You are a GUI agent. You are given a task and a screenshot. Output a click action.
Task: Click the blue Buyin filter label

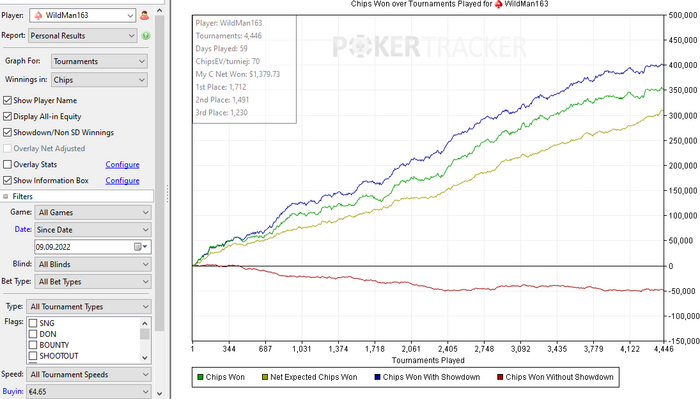pyautogui.click(x=12, y=391)
